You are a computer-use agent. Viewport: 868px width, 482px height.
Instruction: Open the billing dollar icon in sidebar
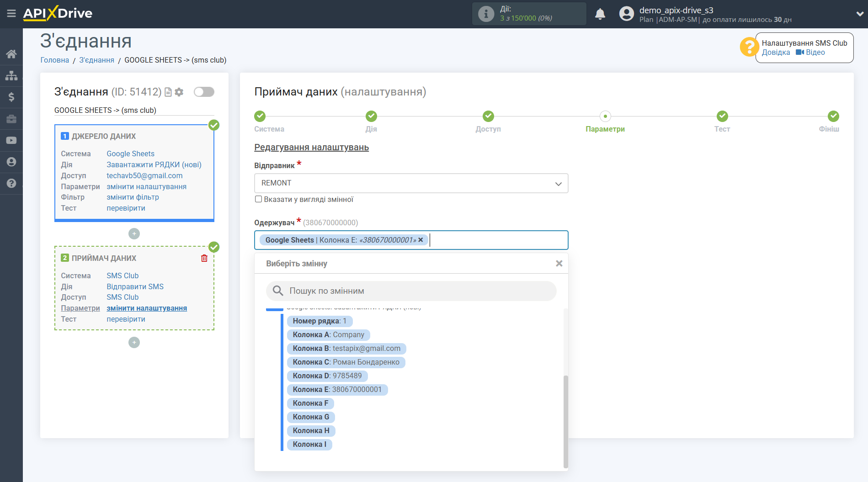(x=11, y=97)
